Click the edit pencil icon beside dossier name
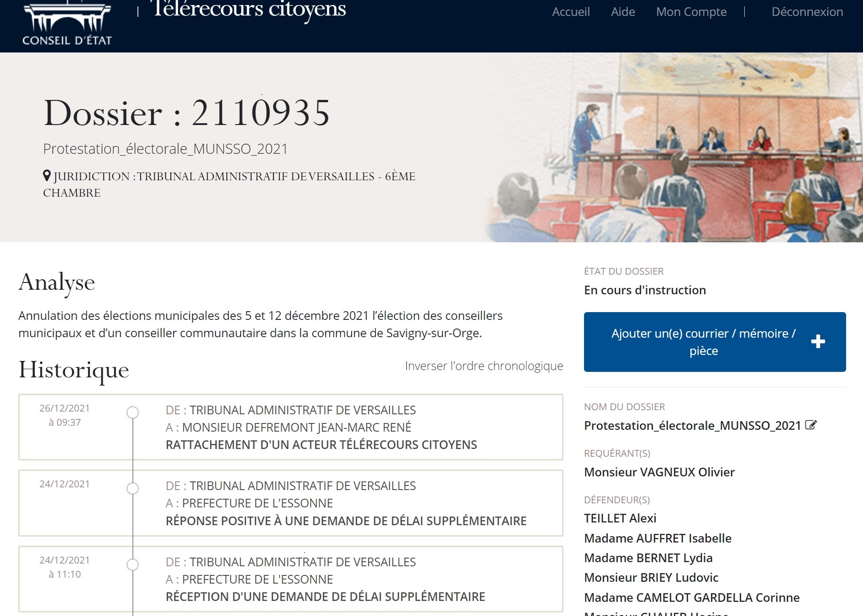Viewport: 863px width, 616px height. click(x=810, y=425)
